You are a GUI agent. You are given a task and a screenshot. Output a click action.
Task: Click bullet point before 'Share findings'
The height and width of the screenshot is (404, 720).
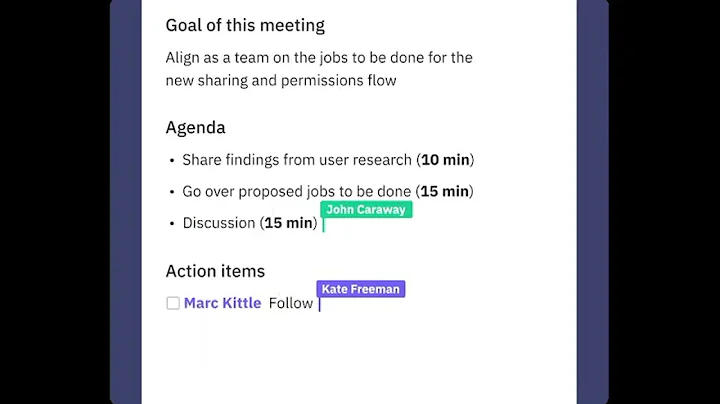(172, 161)
